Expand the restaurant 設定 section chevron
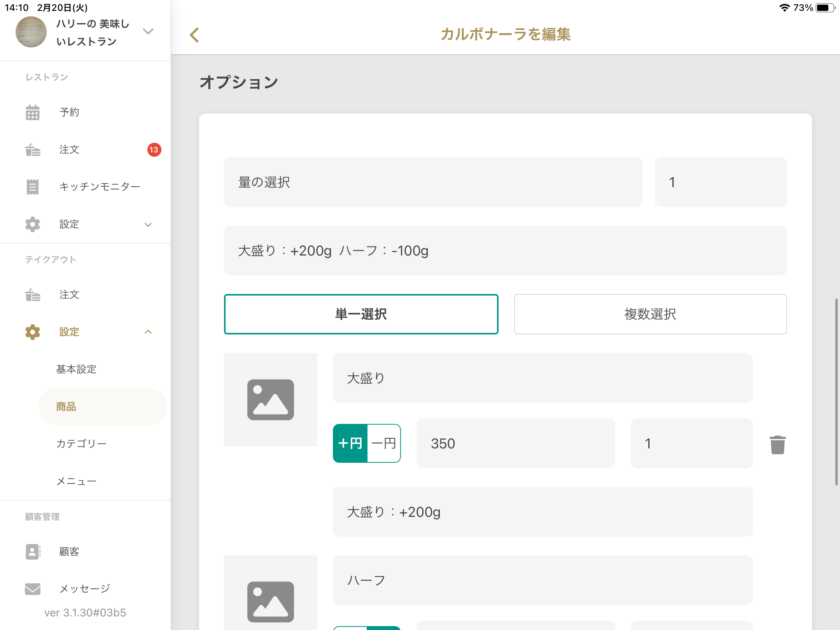Viewport: 840px width, 630px height. point(148,225)
